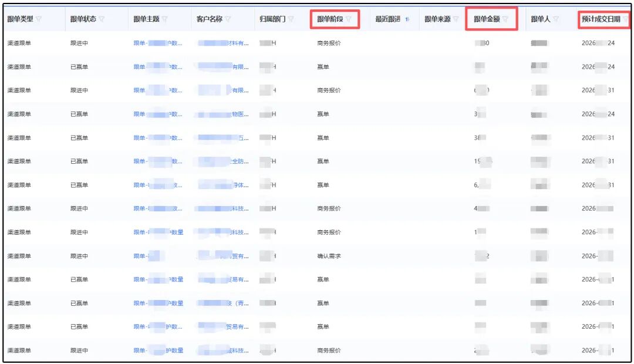Open the filter icon beside 跟单阶段
Screen dimensions: 634x364
point(349,19)
